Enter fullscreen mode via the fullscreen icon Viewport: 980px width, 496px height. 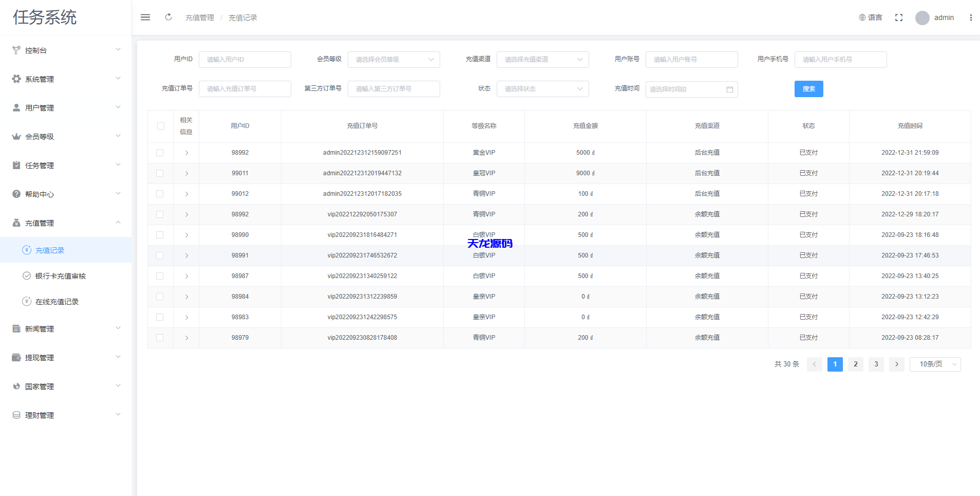point(899,17)
